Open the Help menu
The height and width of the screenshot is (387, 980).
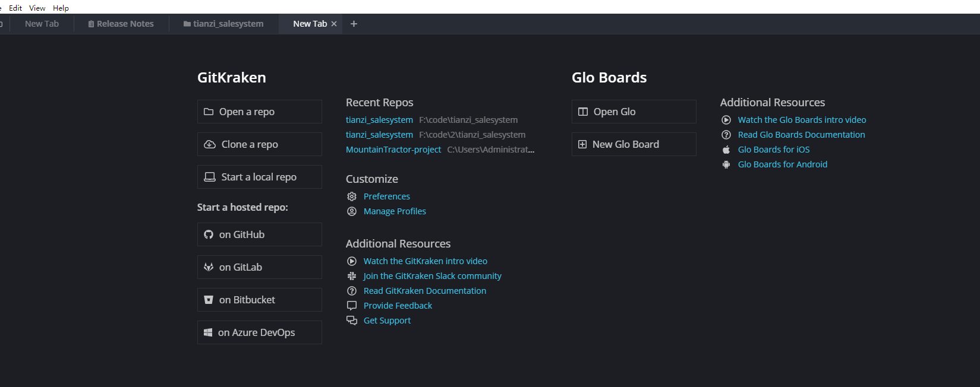(61, 8)
